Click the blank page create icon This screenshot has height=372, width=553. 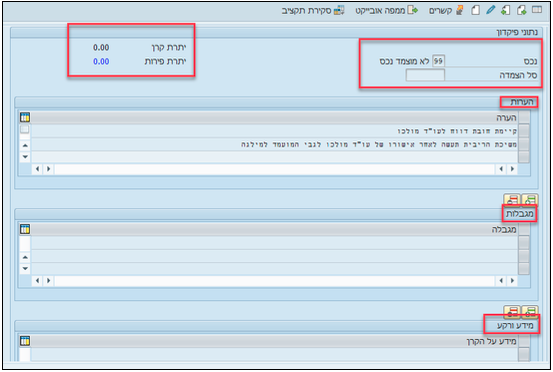475,10
